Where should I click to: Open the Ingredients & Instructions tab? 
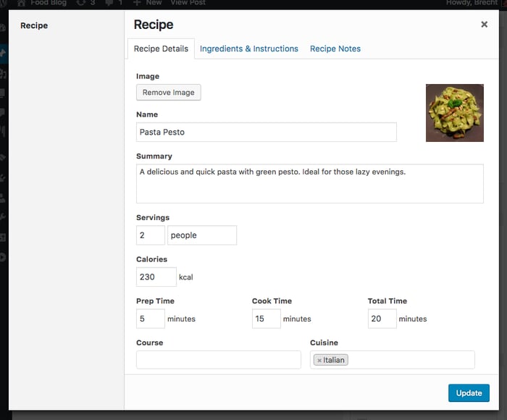[248, 49]
